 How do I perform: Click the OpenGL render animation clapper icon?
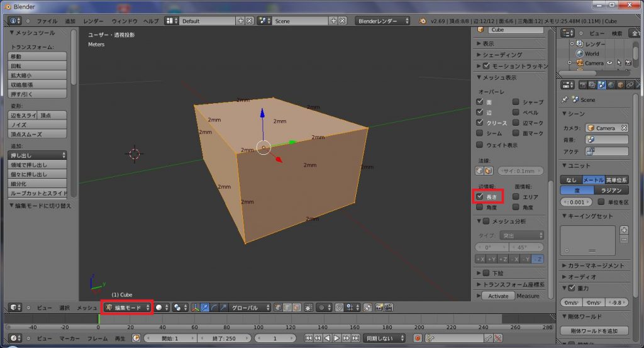point(388,307)
